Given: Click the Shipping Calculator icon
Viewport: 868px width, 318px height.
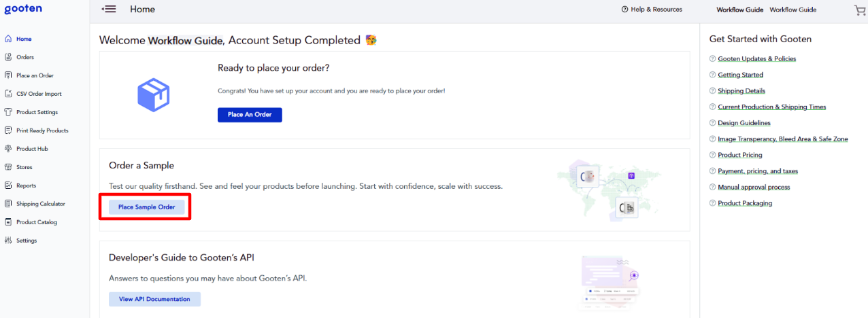Looking at the screenshot, I should pos(8,204).
